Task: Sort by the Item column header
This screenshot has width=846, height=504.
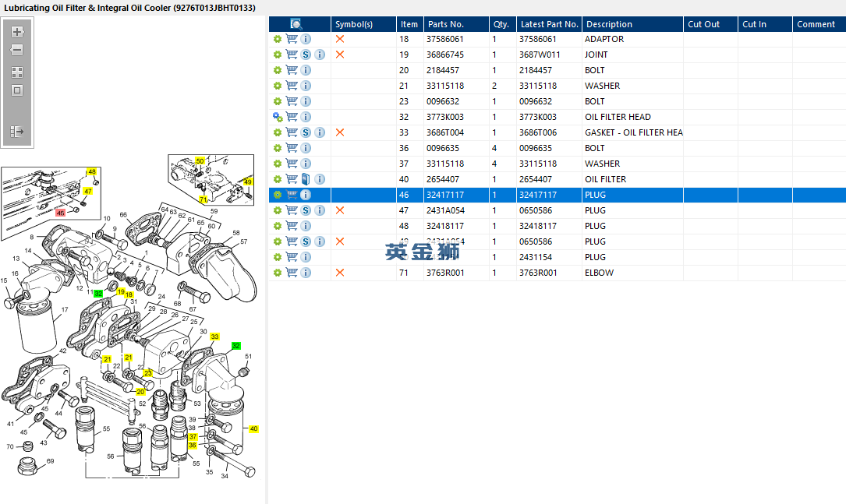Action: [x=410, y=24]
